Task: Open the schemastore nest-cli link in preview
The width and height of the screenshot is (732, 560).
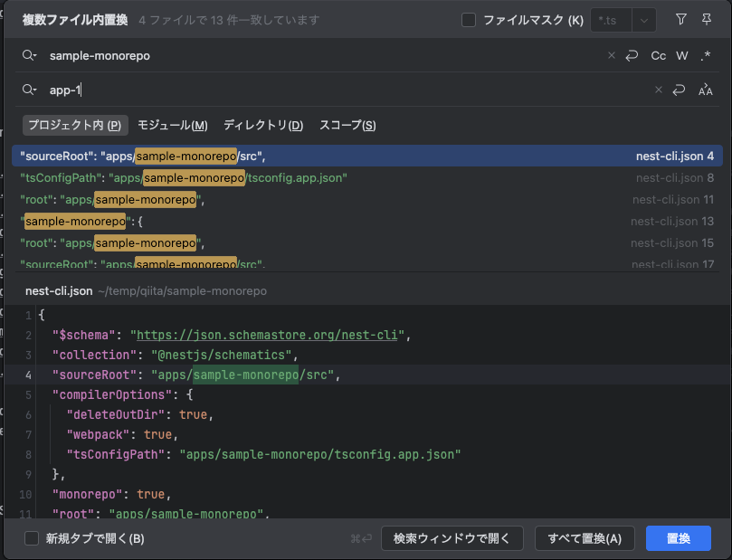Action: [267, 335]
